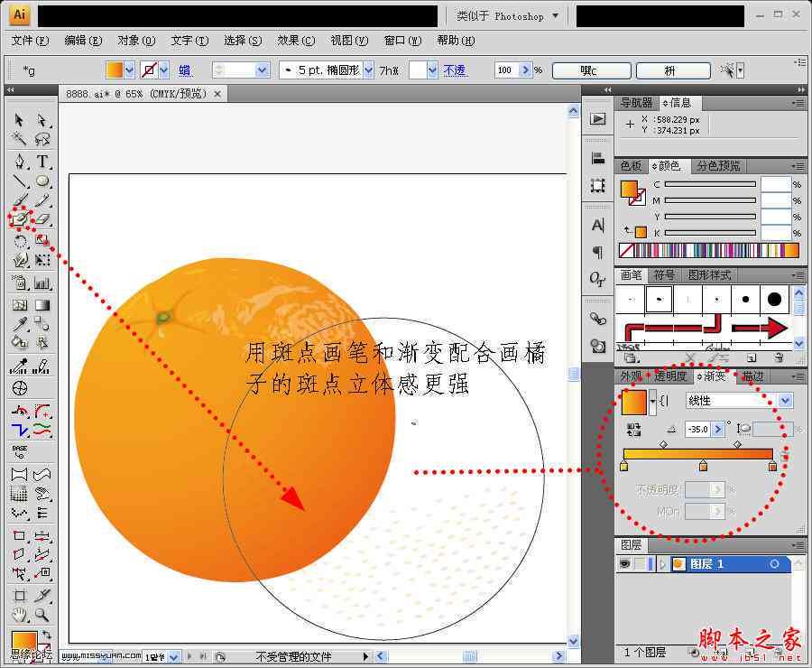
Task: Select the Column Graph tool
Action: point(42,283)
